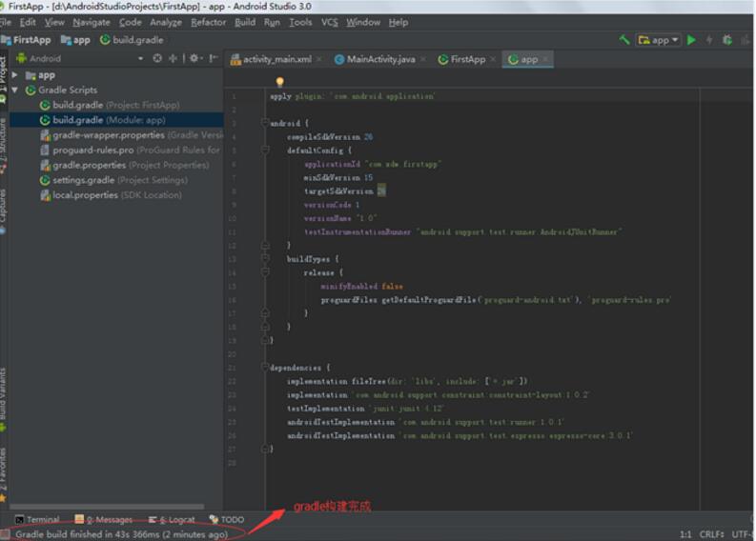756x541 pixels.
Task: Open gradle-wrapper.properties file
Action: click(132, 135)
